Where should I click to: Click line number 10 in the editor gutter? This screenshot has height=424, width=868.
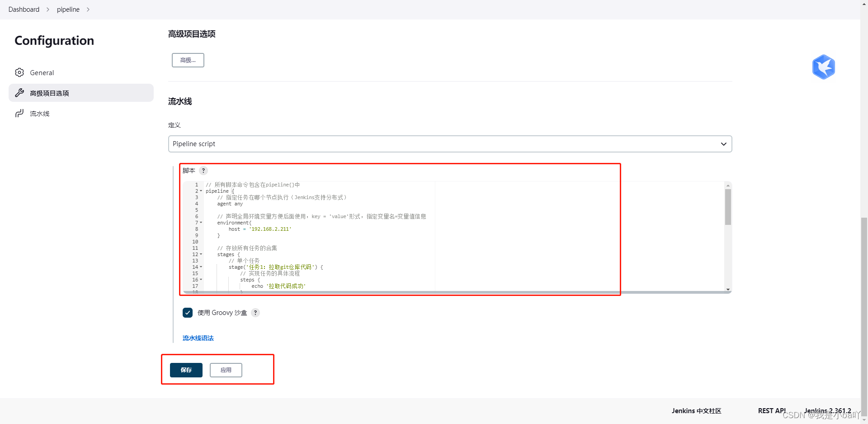point(195,242)
